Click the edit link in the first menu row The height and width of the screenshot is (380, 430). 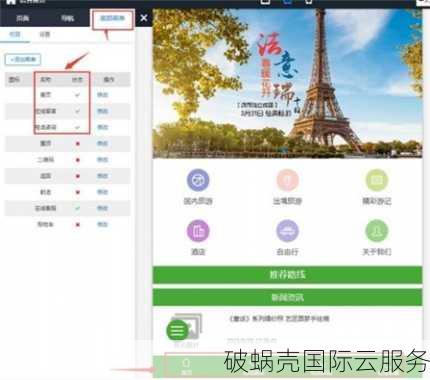click(x=102, y=95)
